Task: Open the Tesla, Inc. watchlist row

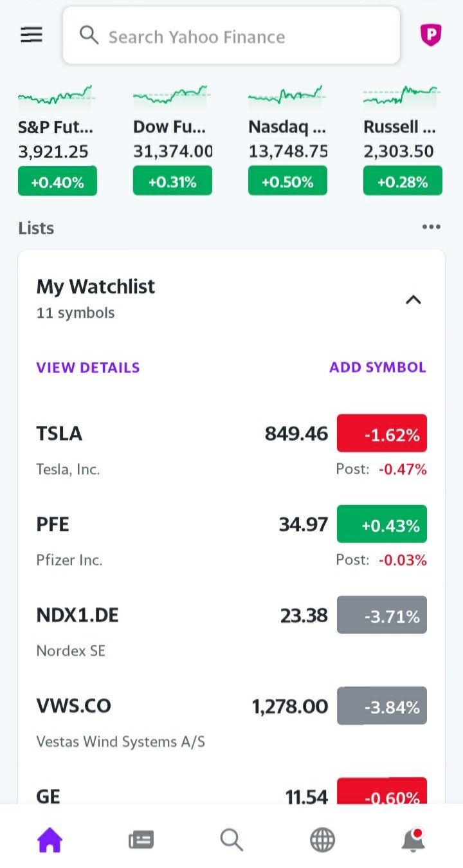Action: (x=148, y=449)
